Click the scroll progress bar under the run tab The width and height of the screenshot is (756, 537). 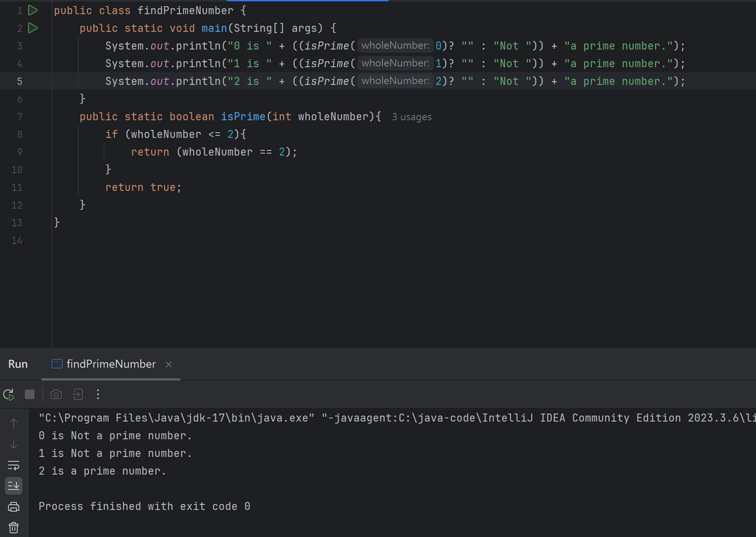click(110, 377)
